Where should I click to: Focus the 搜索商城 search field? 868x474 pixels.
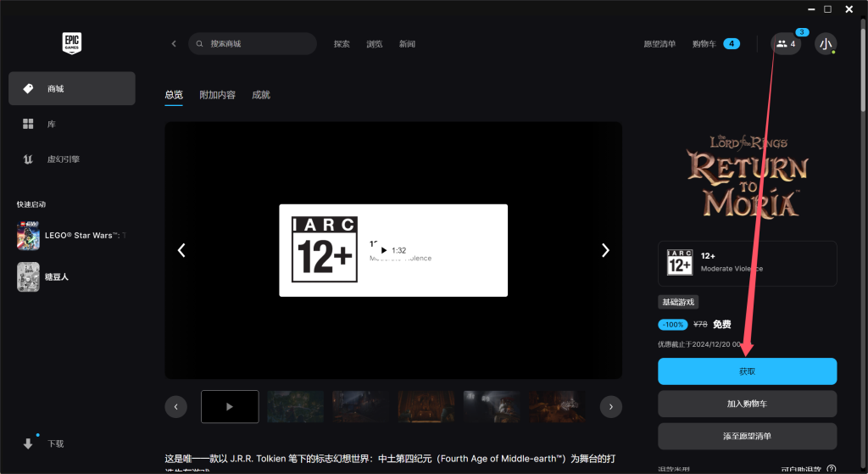253,44
